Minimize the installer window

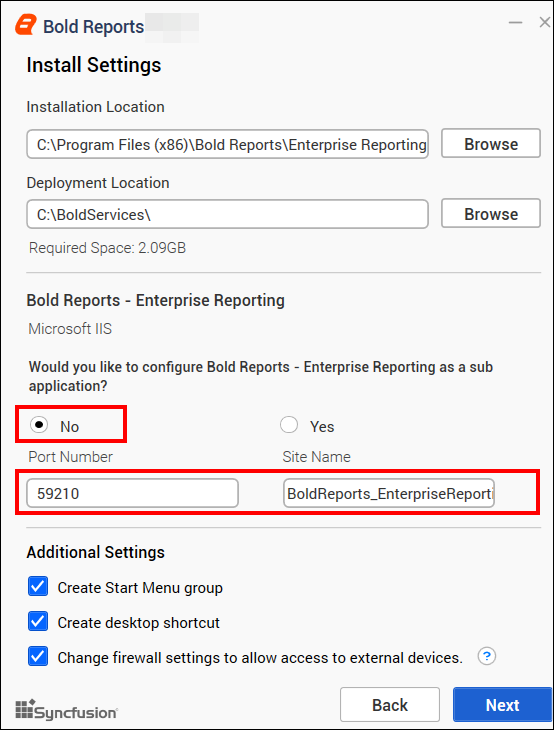[515, 22]
